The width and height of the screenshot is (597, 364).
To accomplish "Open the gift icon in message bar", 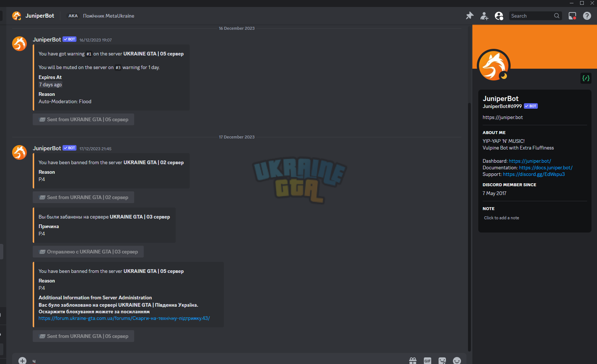I will point(413,361).
